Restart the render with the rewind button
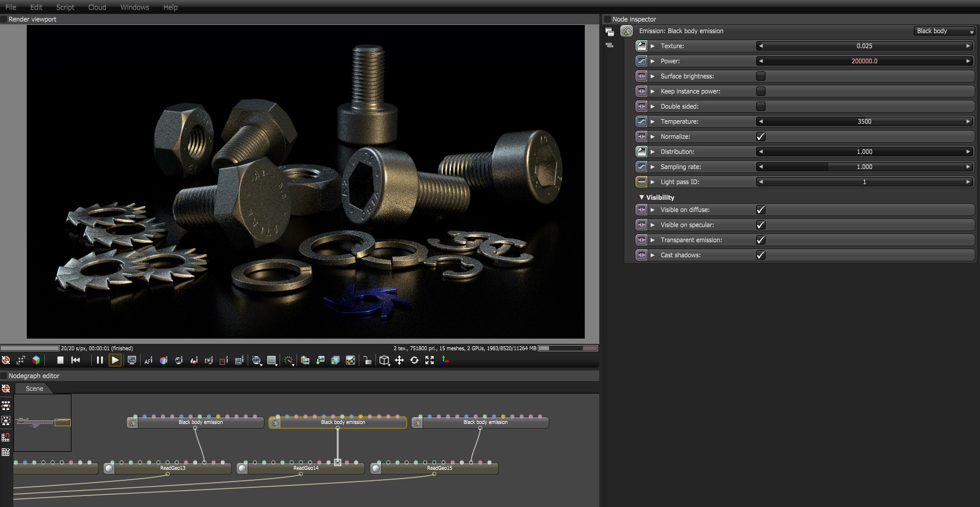This screenshot has height=507, width=980. 76,360
